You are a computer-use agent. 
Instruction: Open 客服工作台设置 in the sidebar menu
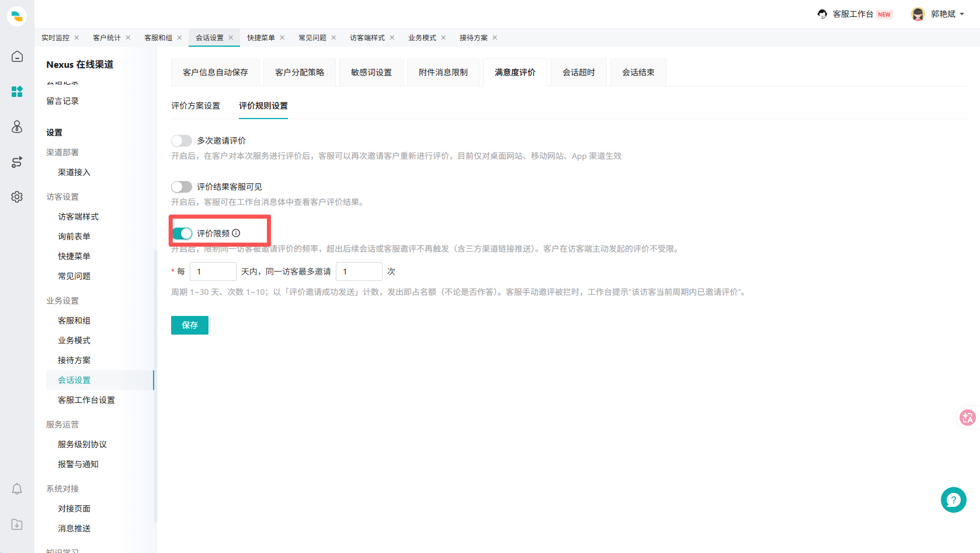[86, 400]
